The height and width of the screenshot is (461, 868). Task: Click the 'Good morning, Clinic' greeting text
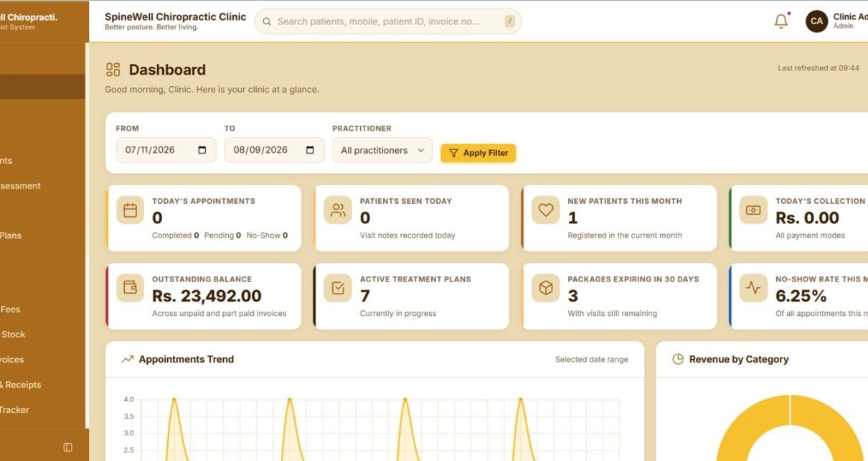[x=212, y=90]
